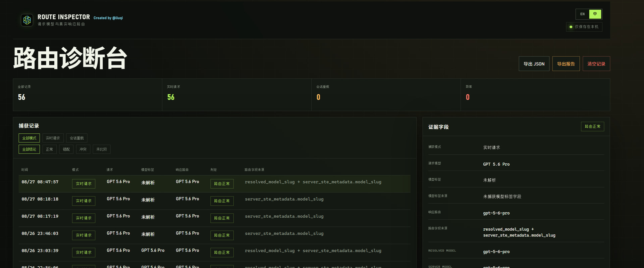
Task: Select the record timestamped 08/26 23:03:39
Action: tap(215, 252)
